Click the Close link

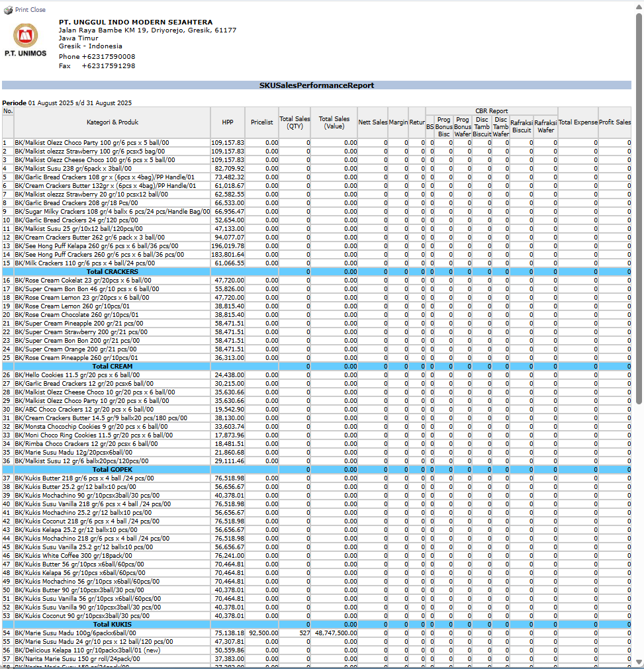pyautogui.click(x=38, y=10)
